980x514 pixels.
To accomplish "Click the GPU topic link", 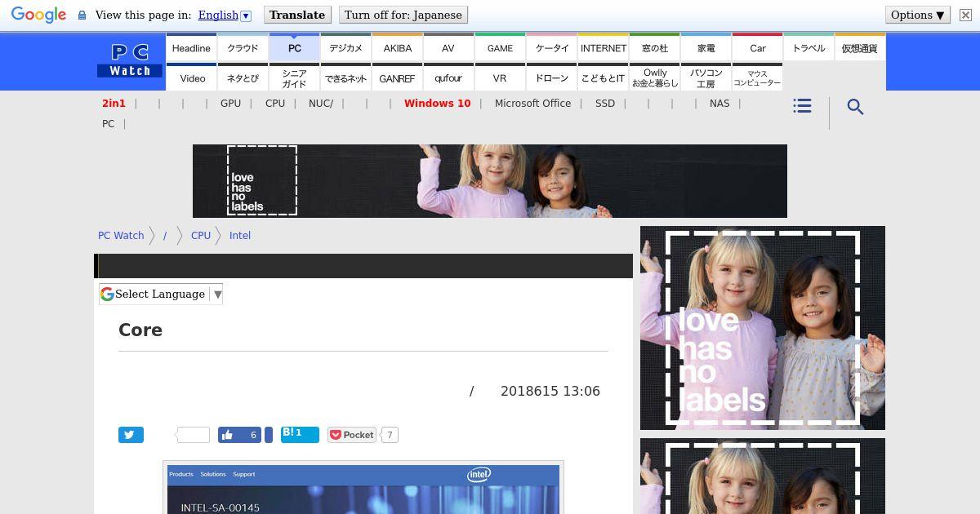I will point(230,103).
